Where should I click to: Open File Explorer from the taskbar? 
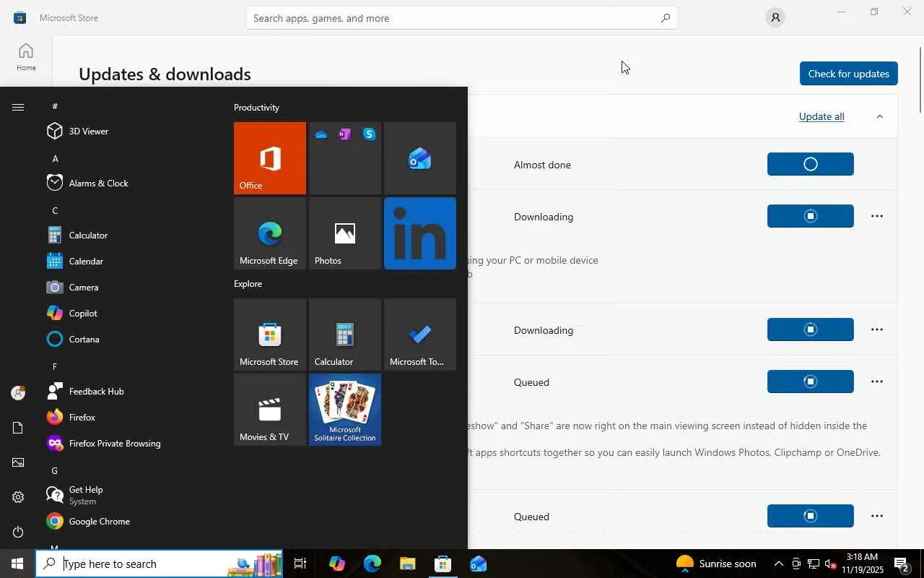pos(408,564)
